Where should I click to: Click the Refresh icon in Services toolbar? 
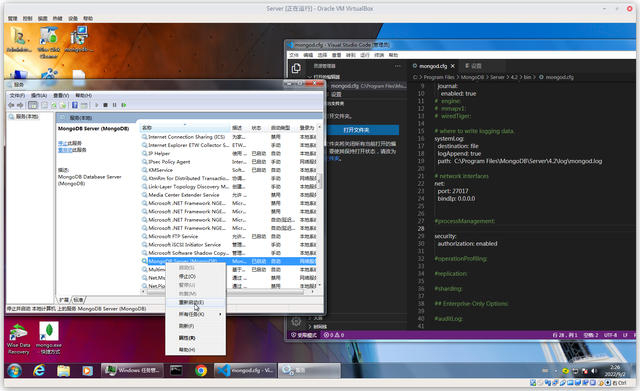(54, 105)
